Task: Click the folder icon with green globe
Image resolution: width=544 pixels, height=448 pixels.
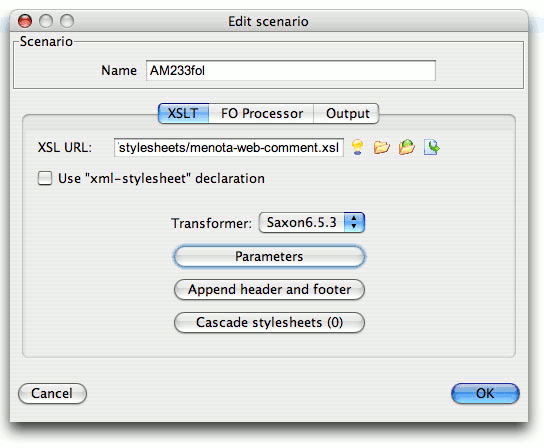Action: click(x=407, y=147)
